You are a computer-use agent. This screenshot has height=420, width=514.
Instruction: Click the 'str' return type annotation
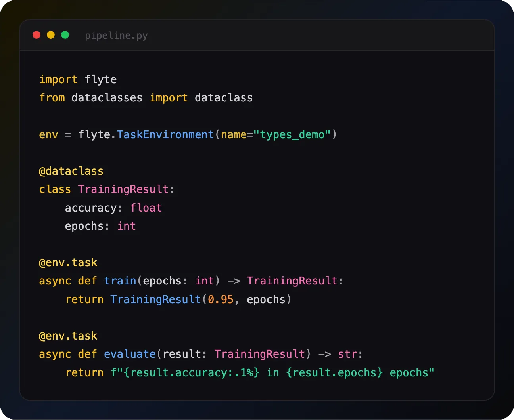click(x=348, y=354)
